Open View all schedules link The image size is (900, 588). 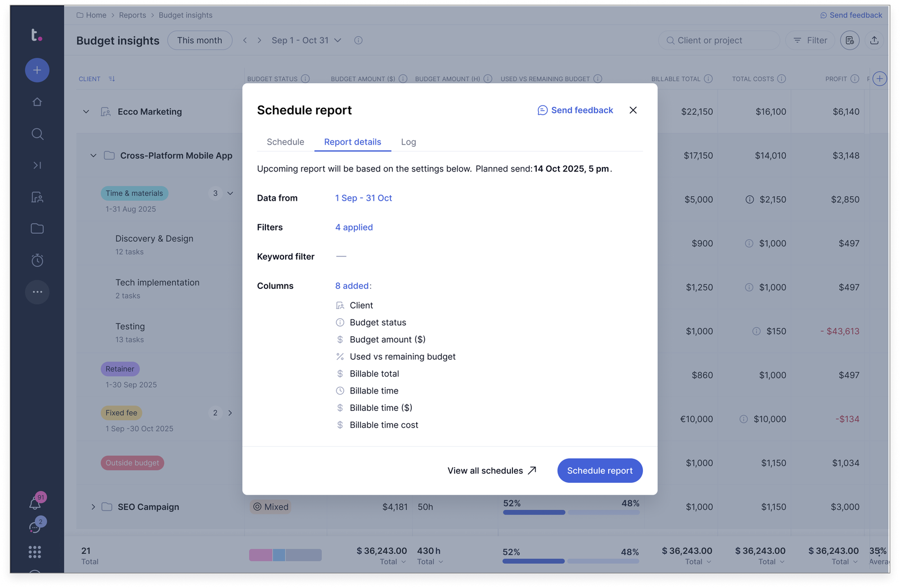click(492, 471)
